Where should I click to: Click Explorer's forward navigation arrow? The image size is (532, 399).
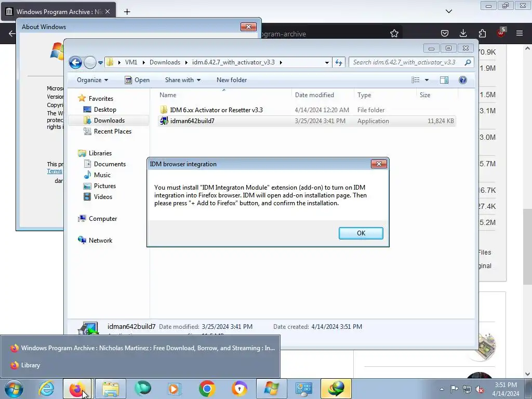pyautogui.click(x=90, y=62)
